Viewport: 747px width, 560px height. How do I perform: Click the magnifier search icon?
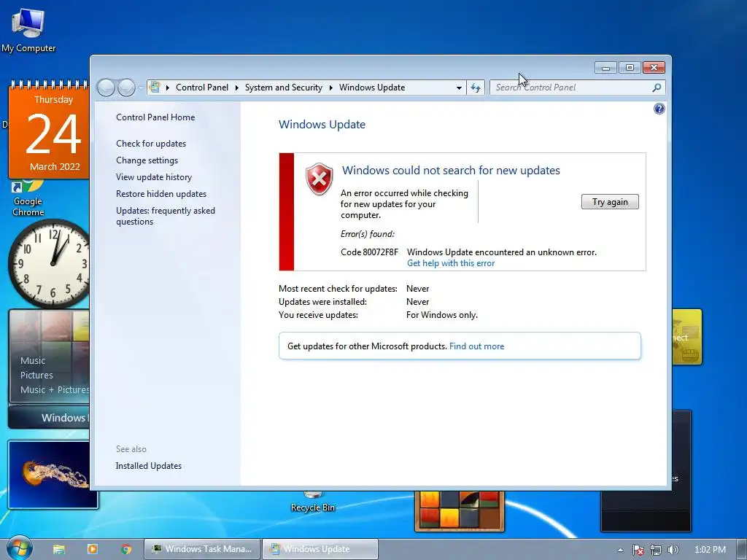657,87
